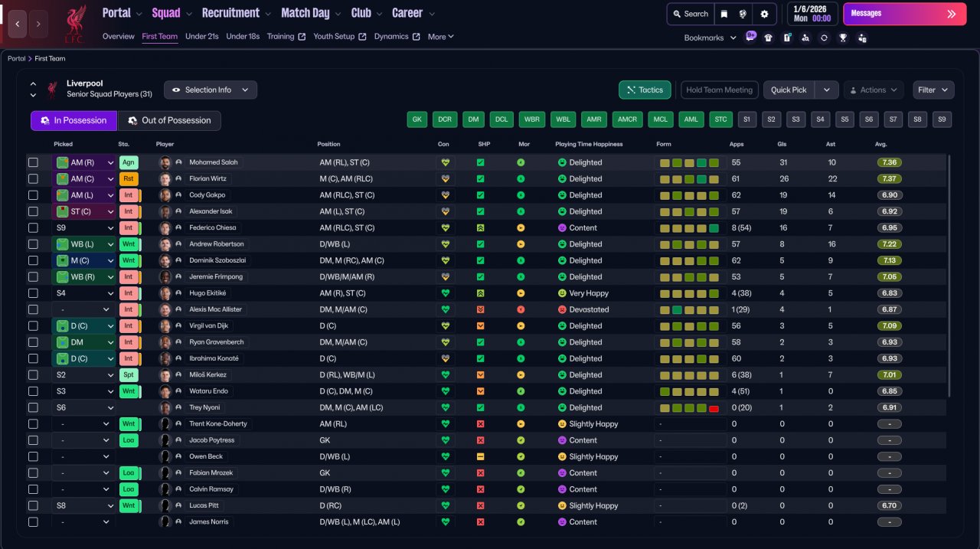The width and height of the screenshot is (980, 549).
Task: Switch to the Under 21s tab
Action: (202, 37)
